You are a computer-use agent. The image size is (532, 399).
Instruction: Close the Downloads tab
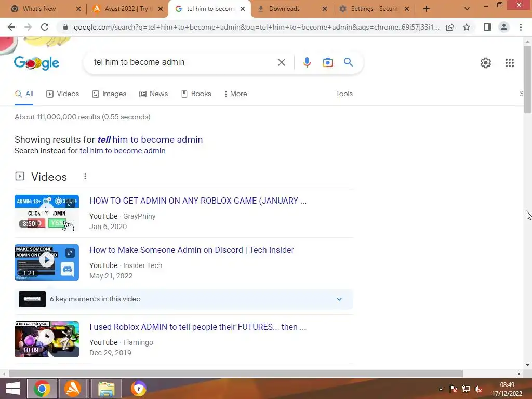(x=325, y=9)
